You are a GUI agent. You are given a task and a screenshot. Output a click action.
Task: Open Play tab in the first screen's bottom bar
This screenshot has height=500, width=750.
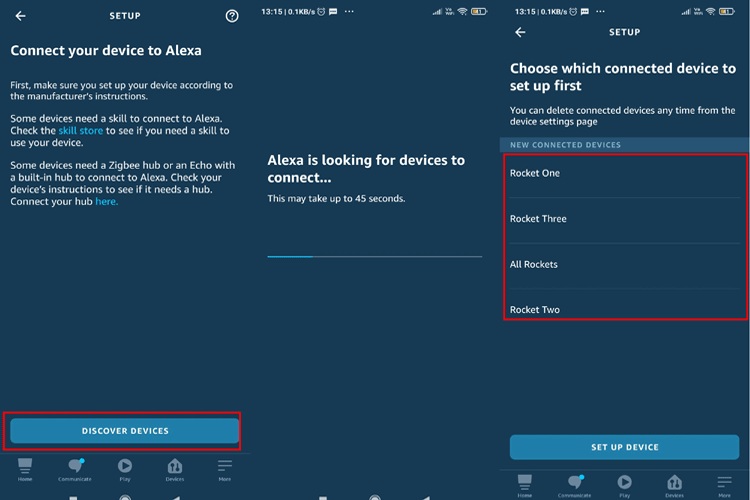pos(125,469)
